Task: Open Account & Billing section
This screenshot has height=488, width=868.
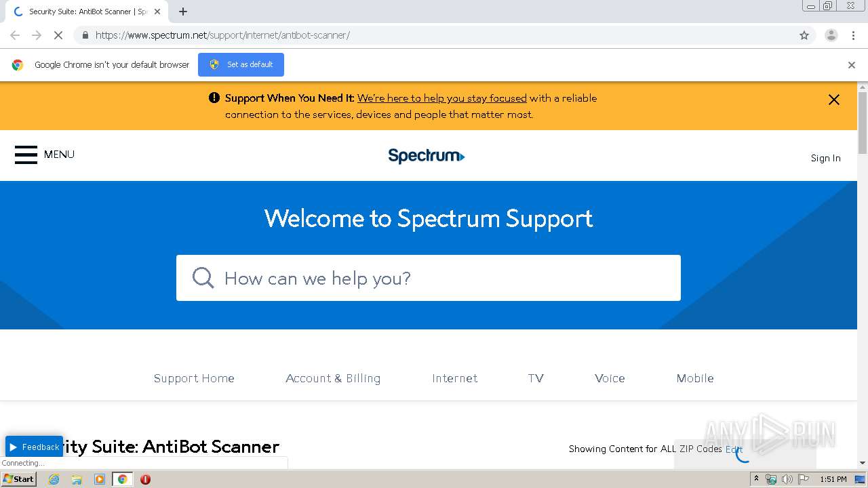Action: pyautogui.click(x=333, y=378)
